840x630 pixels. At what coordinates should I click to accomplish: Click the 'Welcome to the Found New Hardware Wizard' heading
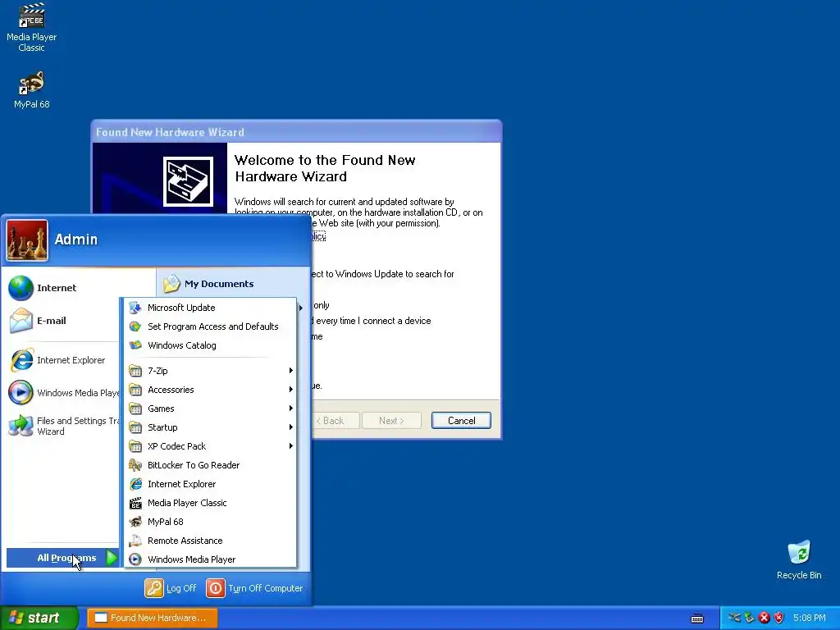(325, 168)
